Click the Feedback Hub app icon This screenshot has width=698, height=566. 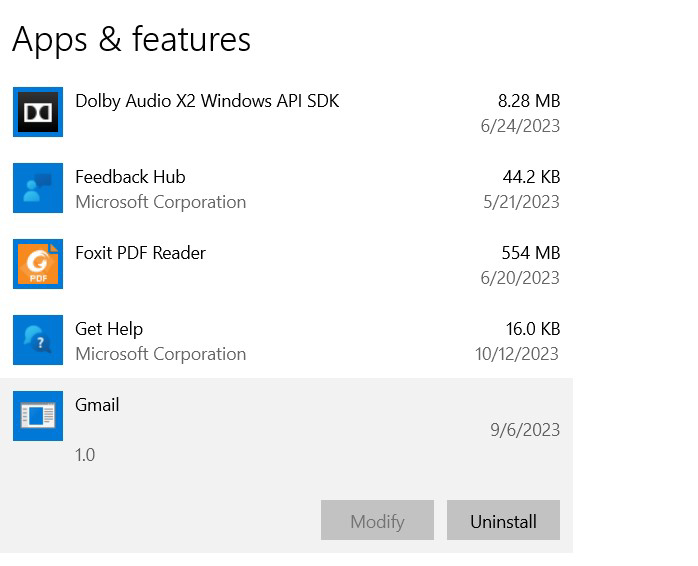pyautogui.click(x=38, y=188)
